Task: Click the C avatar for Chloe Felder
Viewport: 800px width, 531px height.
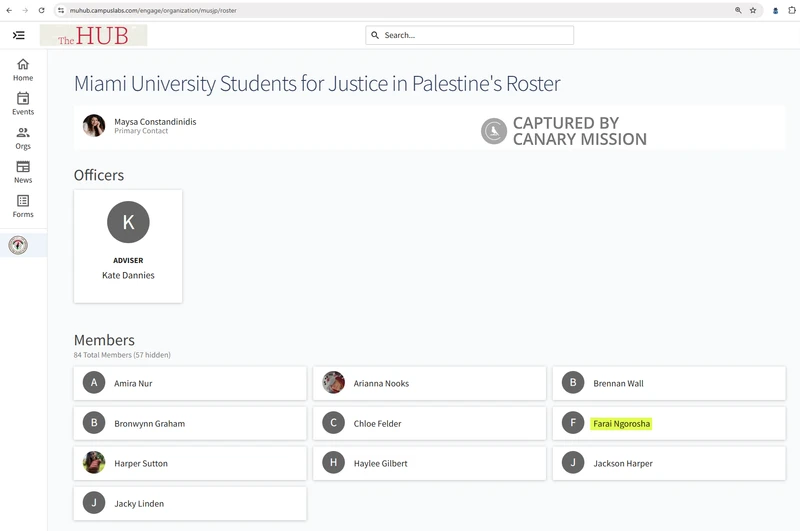Action: tap(334, 423)
